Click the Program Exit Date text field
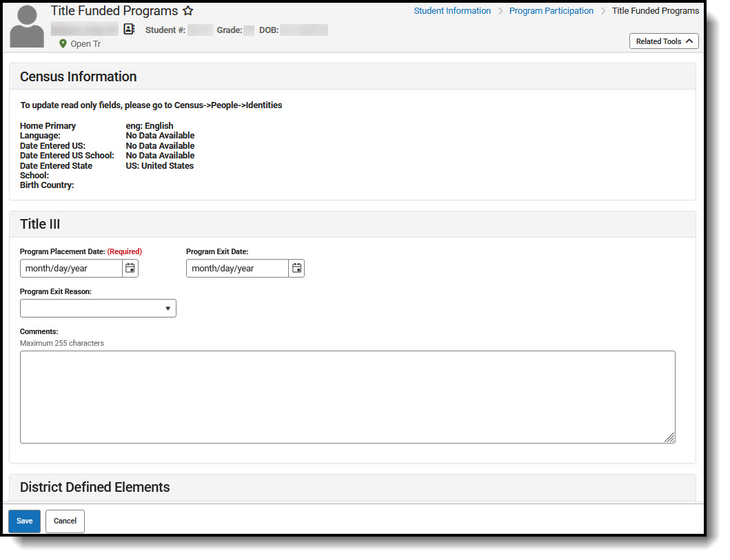This screenshot has width=730, height=560. pos(234,268)
